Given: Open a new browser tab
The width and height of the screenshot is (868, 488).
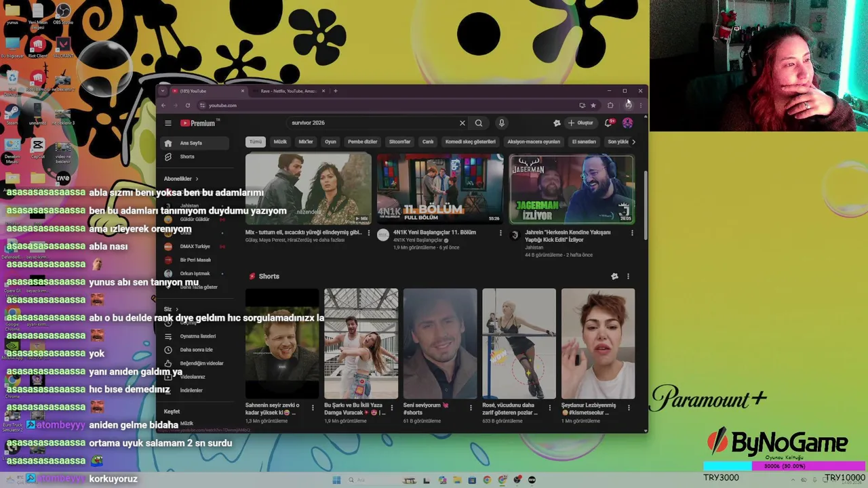Looking at the screenshot, I should click(335, 91).
